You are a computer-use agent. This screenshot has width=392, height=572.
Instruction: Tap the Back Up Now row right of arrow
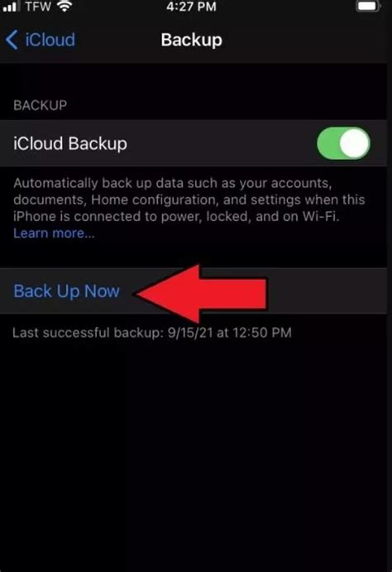327,291
